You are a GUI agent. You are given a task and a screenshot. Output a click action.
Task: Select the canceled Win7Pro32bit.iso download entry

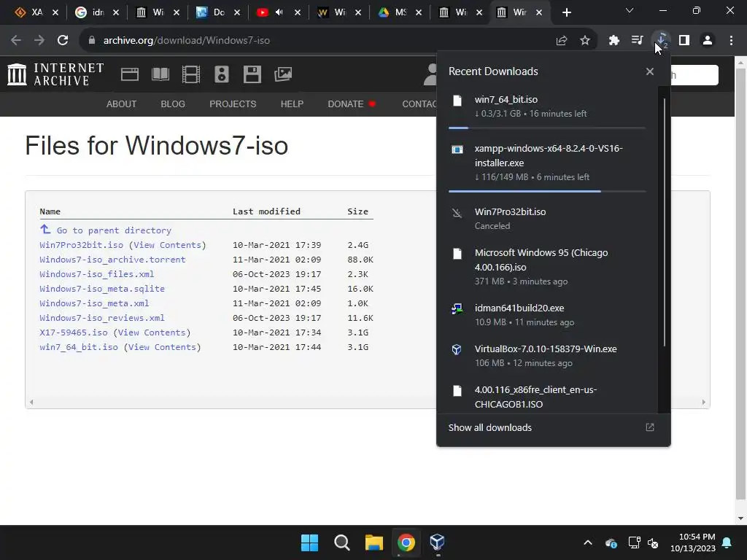547,219
